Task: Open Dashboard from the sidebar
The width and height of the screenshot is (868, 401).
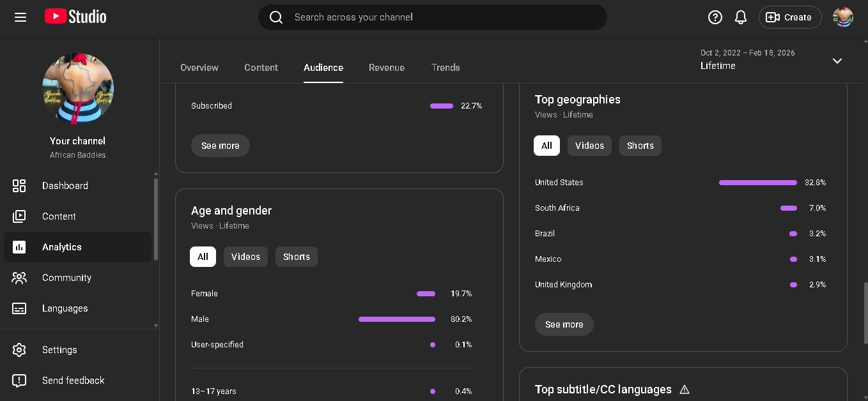Action: click(77, 186)
